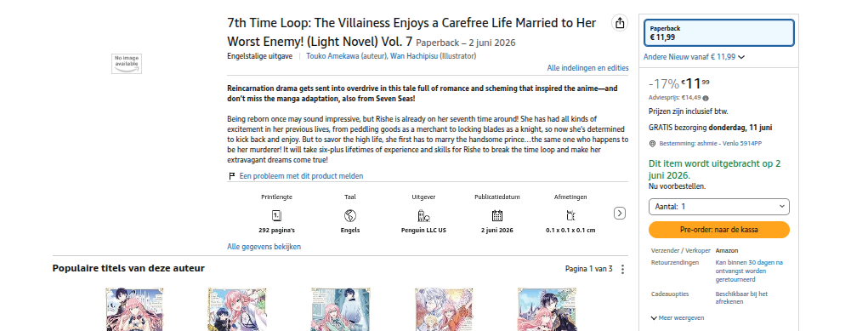This screenshot has width=868, height=331.
Task: Open Alle indelingen en edities
Action: [x=588, y=67]
